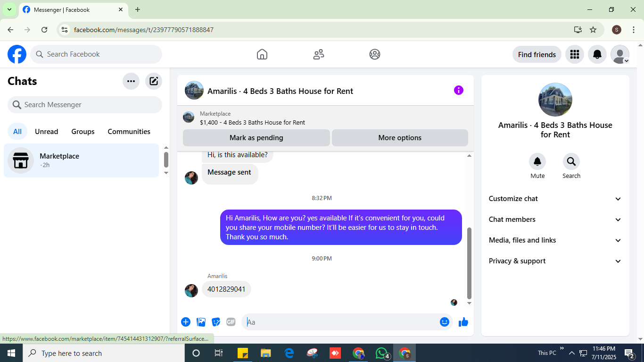
Task: Switch to the Communities tab
Action: pos(129,132)
